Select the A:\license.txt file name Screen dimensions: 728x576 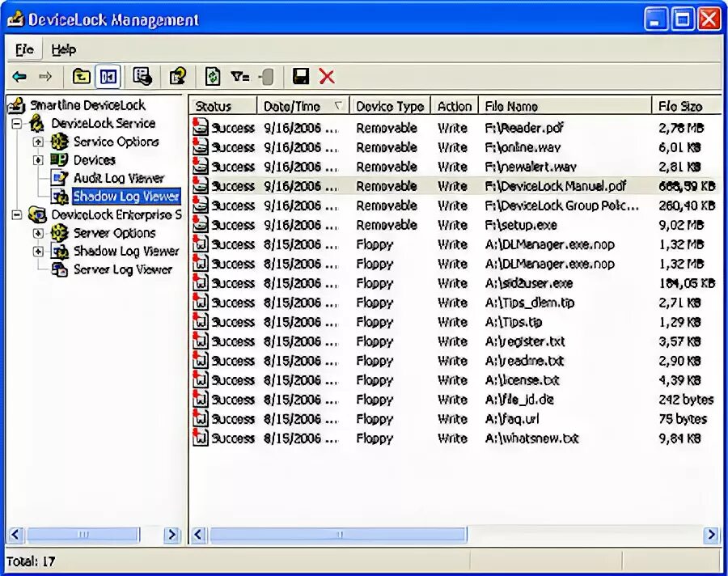pos(522,380)
